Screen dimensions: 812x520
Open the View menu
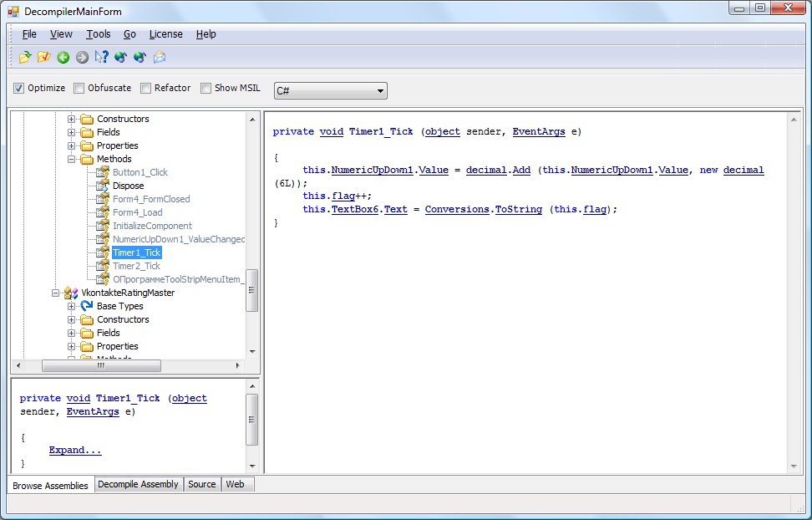61,34
